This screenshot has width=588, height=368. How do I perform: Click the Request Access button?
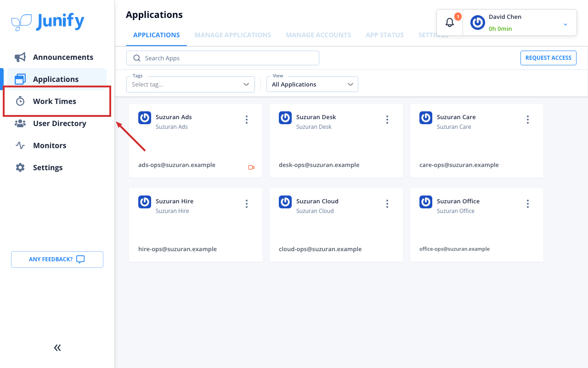pos(548,58)
